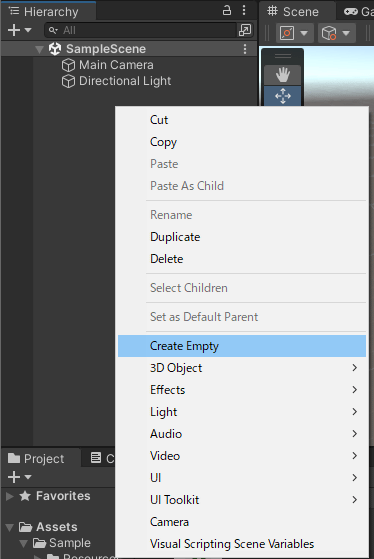Switch to the Project tab
Screen dimensions: 374x559
36,458
